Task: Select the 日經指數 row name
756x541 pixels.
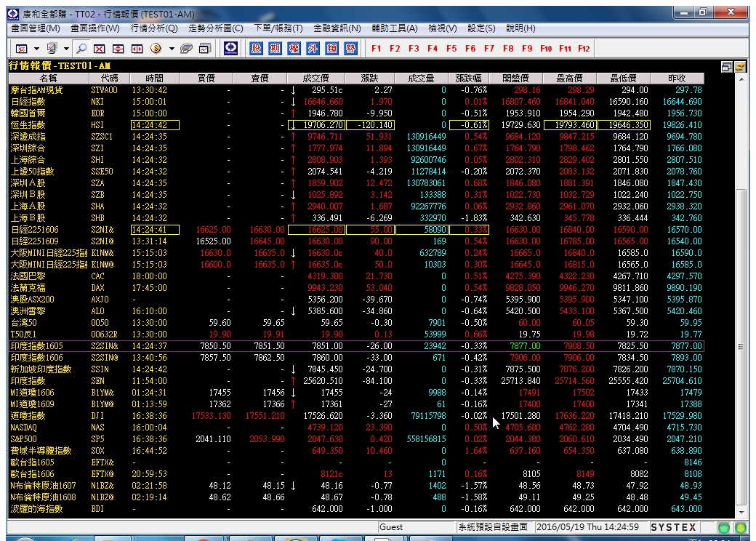Action: pyautogui.click(x=28, y=102)
